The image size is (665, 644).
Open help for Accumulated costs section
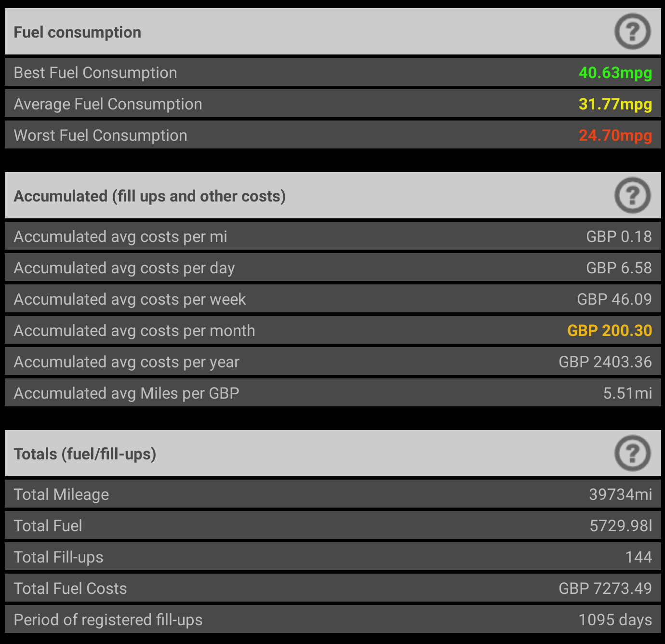tap(632, 196)
